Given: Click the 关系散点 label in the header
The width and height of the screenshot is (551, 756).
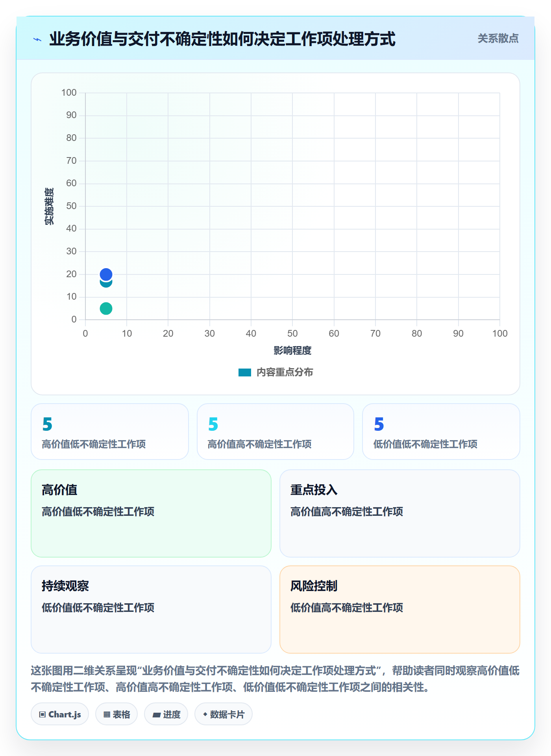Looking at the screenshot, I should (x=498, y=39).
